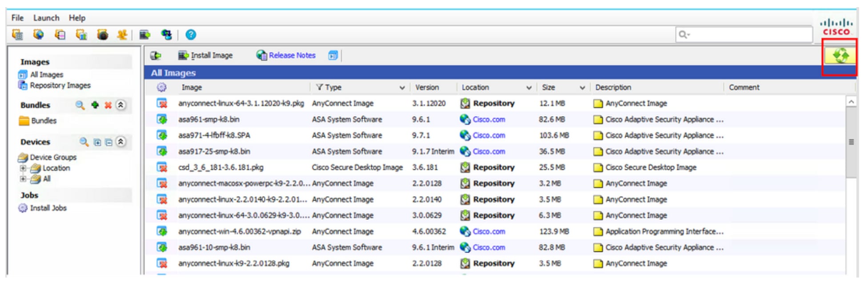Viewport: 868px width, 298px height.
Task: Click status icon of anyconnect-win-4.6.00362-vpnapi.zip row
Action: [162, 231]
